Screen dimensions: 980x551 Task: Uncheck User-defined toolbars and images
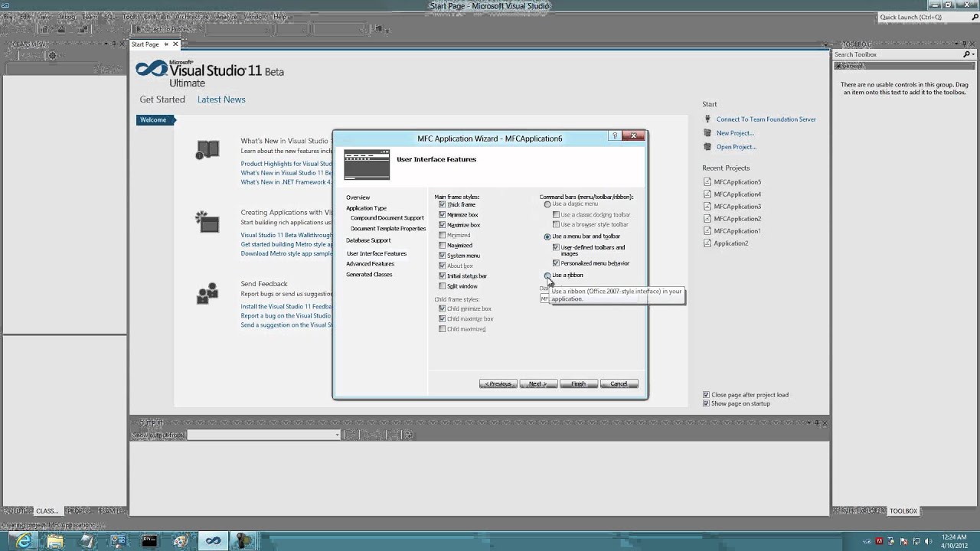click(556, 248)
